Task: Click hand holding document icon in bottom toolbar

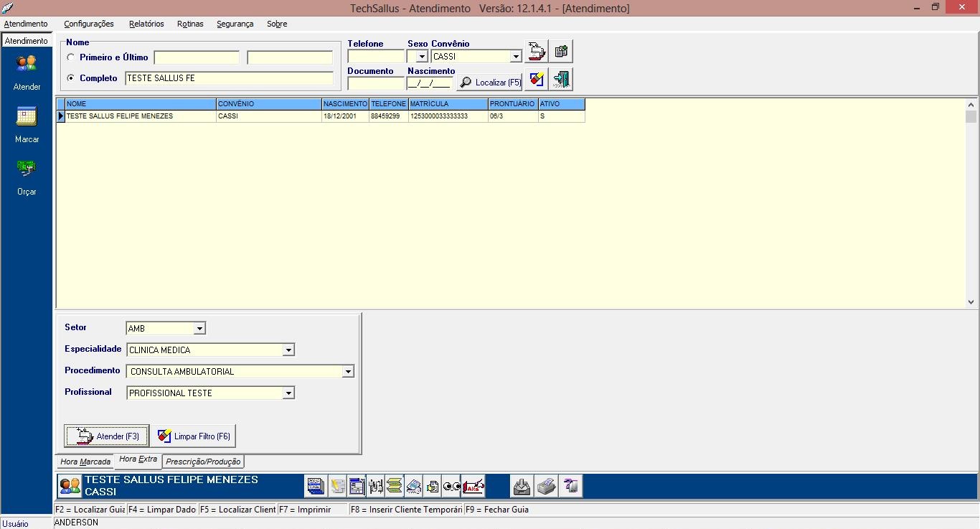Action: (x=433, y=487)
